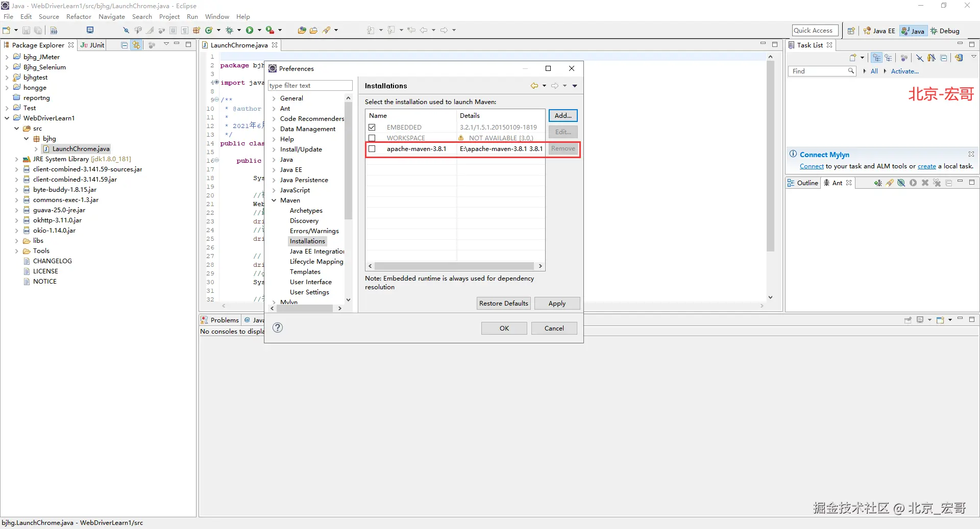This screenshot has height=529, width=980.
Task: Click the Save toolbar icon
Action: click(26, 31)
